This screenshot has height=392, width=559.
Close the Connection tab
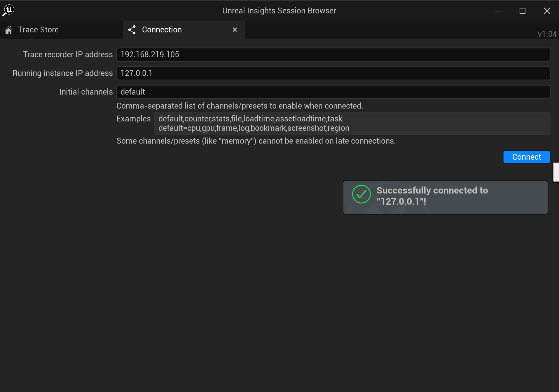(235, 30)
